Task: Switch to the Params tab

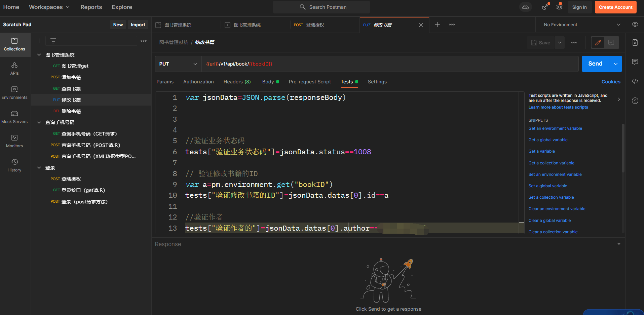Action: point(165,82)
